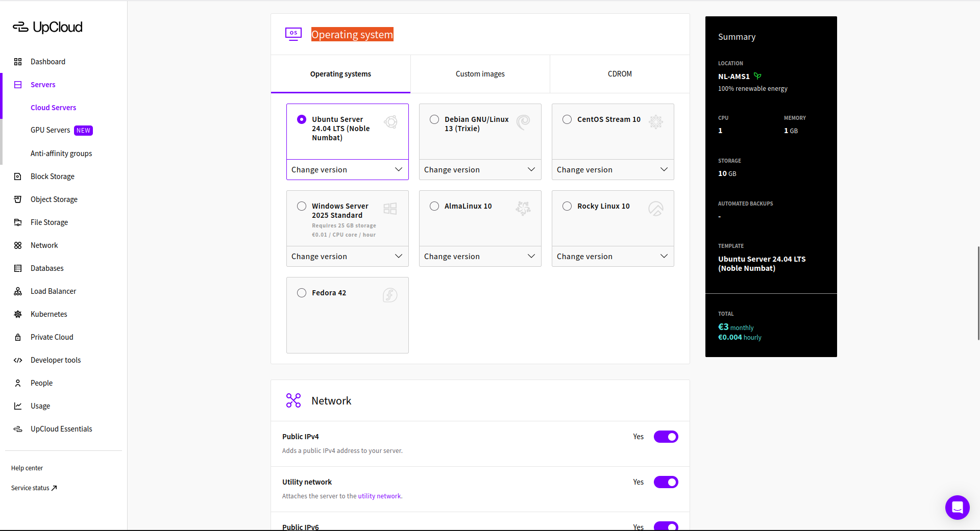Click the Object Storage bucket icon
The image size is (980, 531).
click(18, 199)
